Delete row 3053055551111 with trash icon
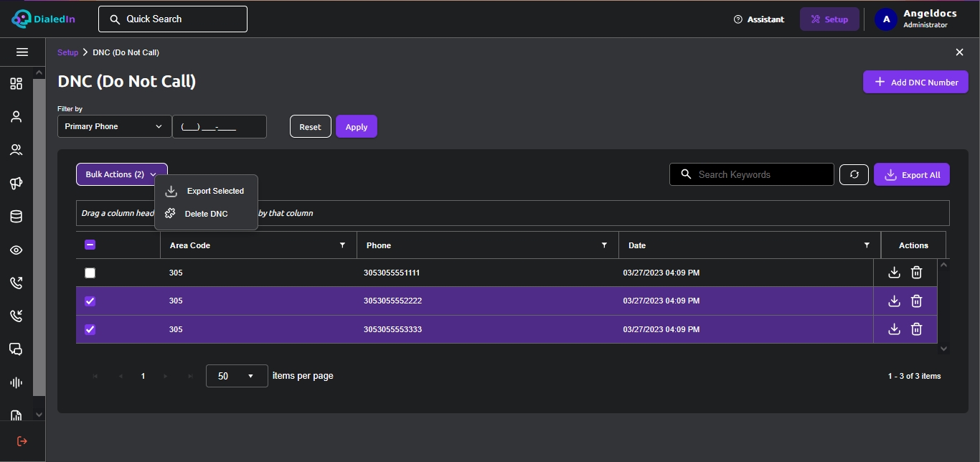 [916, 273]
